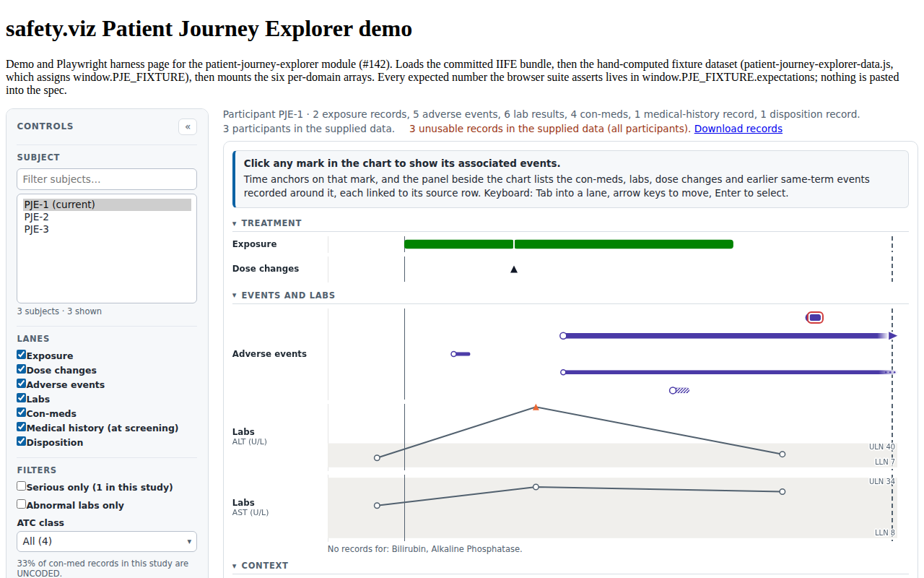Uncheck the Labs lane checkbox
Viewport: 924px width, 578px height.
(x=22, y=398)
